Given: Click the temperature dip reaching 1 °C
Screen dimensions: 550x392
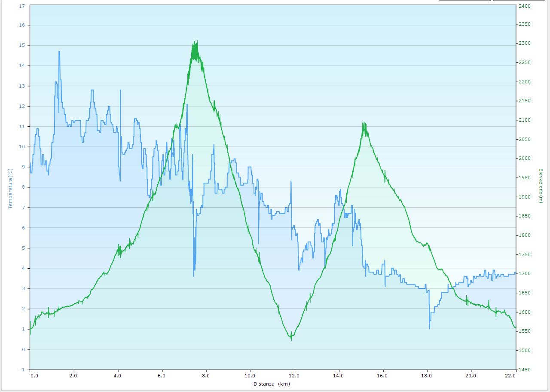Looking at the screenshot, I should pos(429,328).
